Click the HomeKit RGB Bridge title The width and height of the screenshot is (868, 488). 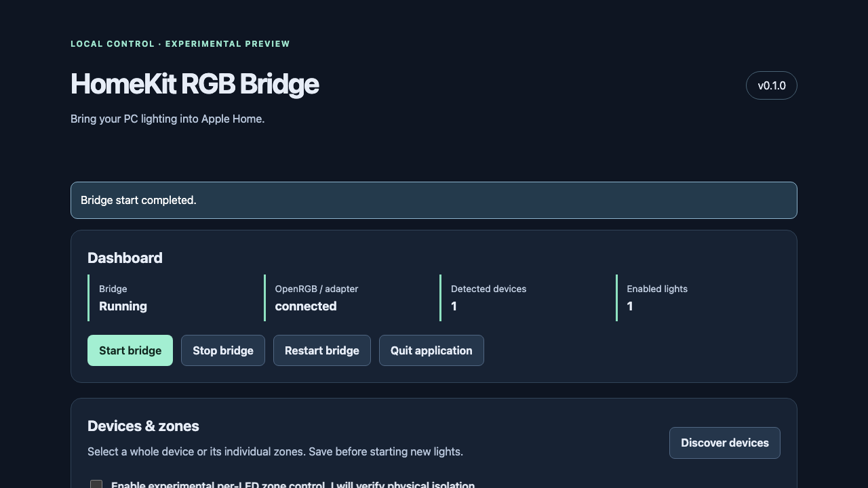(x=195, y=84)
